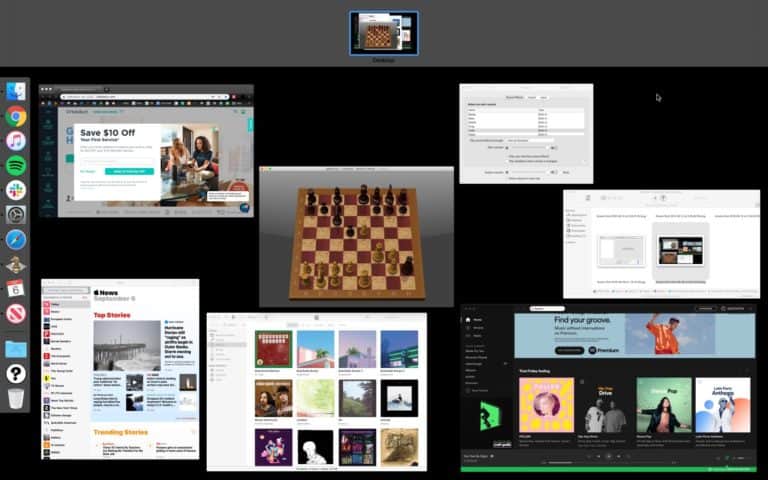The image size is (768, 480).
Task: Click the Premium button in Spotify banner
Action: [603, 350]
